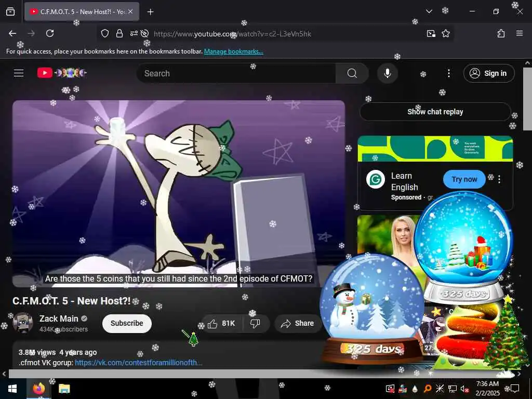Open the clock showing 7:36 AM
532x399 pixels.
click(487, 389)
